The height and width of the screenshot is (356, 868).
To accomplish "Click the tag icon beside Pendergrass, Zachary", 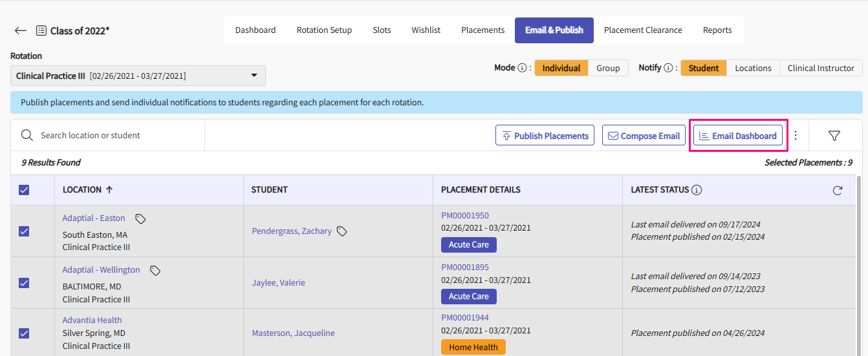I will [x=342, y=231].
